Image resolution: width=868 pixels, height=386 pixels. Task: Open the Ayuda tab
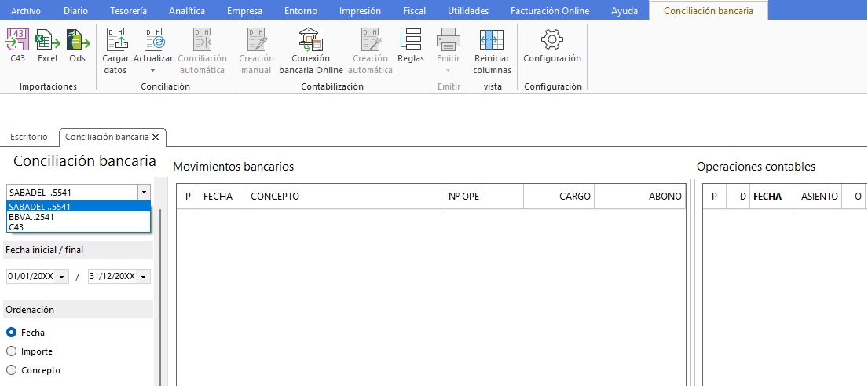624,11
